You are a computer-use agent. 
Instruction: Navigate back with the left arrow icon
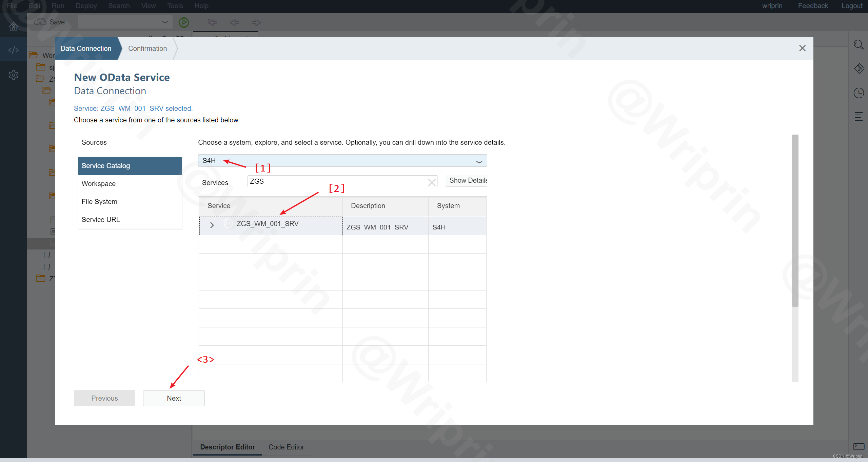coord(235,22)
